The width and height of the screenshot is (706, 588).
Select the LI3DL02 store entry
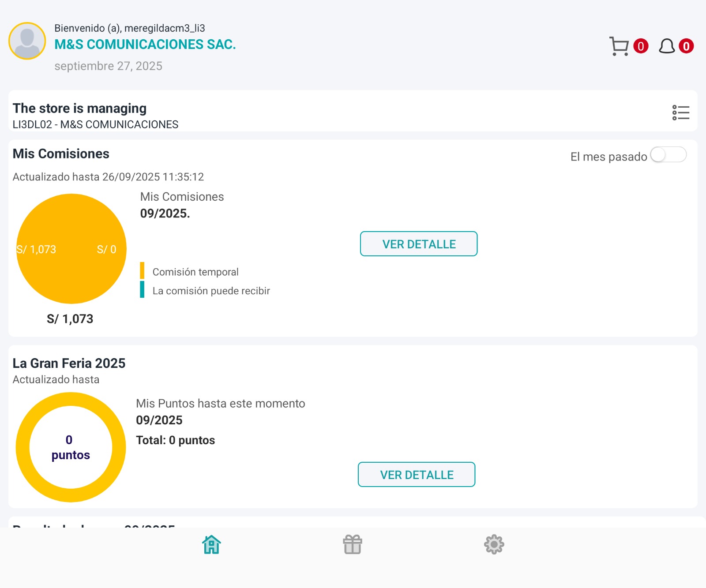pos(95,124)
